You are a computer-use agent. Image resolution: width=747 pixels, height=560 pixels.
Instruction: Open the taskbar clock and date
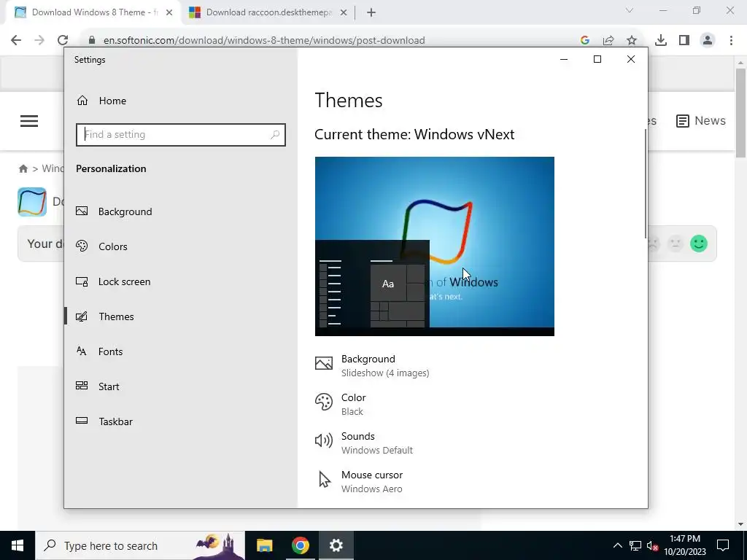tap(685, 545)
